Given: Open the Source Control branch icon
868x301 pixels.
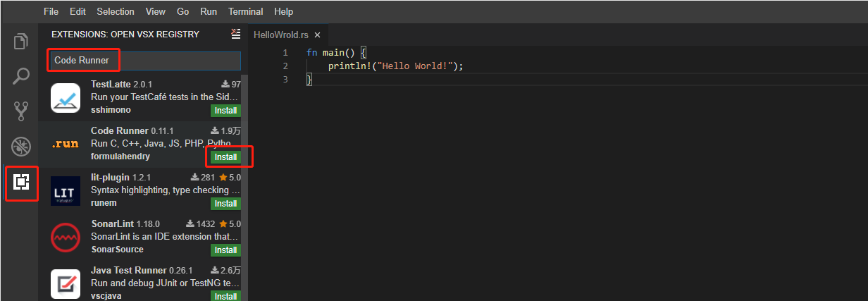Looking at the screenshot, I should pos(21,111).
